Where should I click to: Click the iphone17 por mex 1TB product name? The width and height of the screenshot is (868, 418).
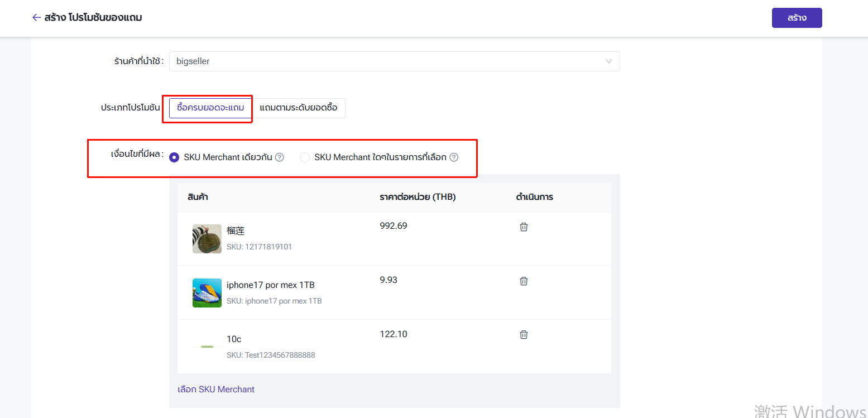(271, 285)
